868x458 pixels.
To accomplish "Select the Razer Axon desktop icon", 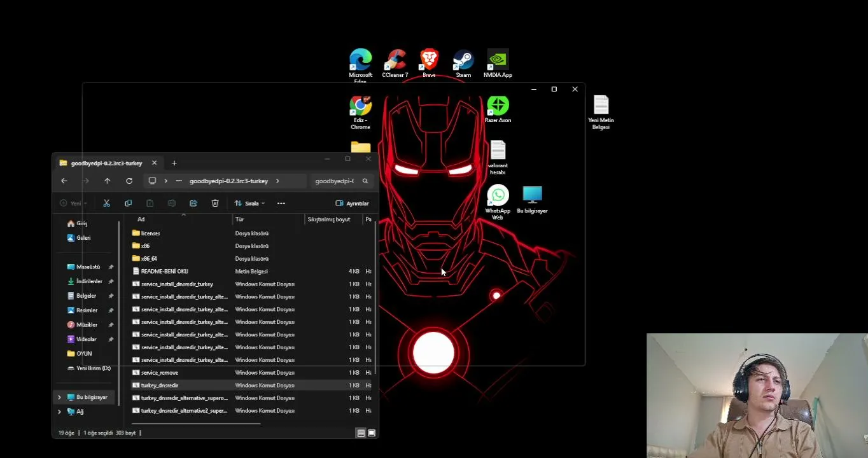I will (x=498, y=109).
